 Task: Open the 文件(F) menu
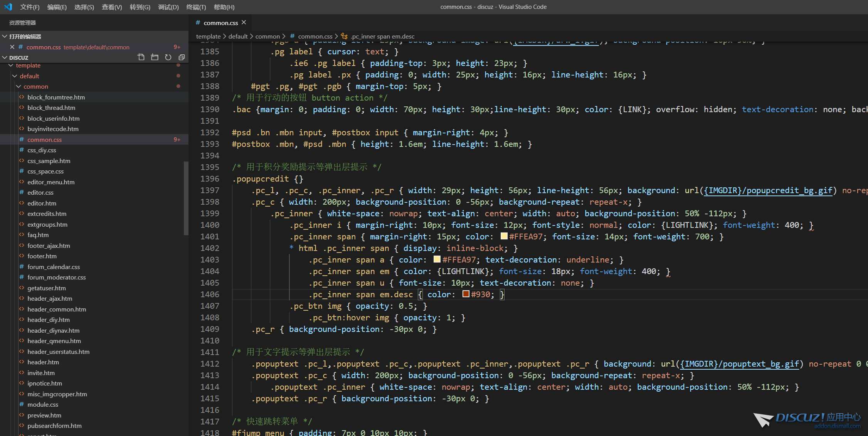[x=30, y=7]
